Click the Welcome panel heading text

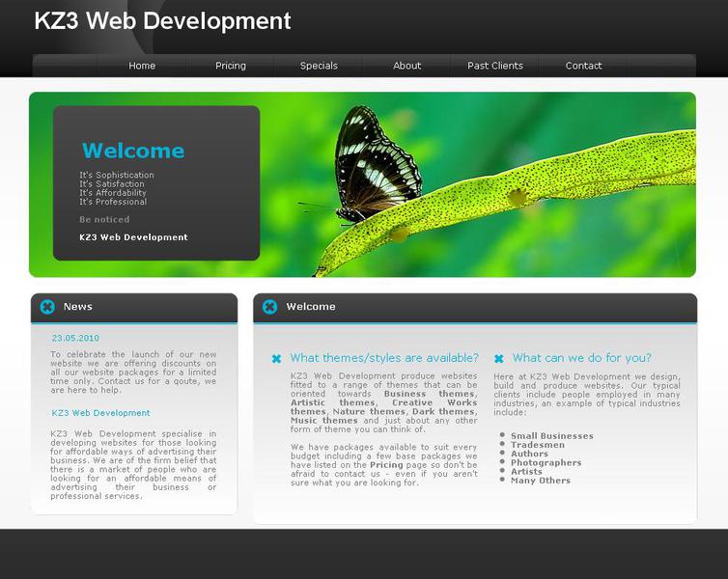click(x=311, y=307)
